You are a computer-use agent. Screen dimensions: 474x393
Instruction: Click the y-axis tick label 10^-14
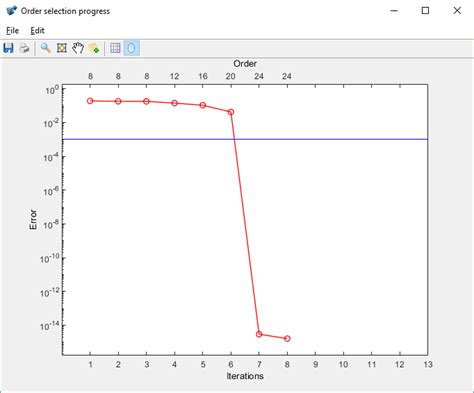(50, 326)
